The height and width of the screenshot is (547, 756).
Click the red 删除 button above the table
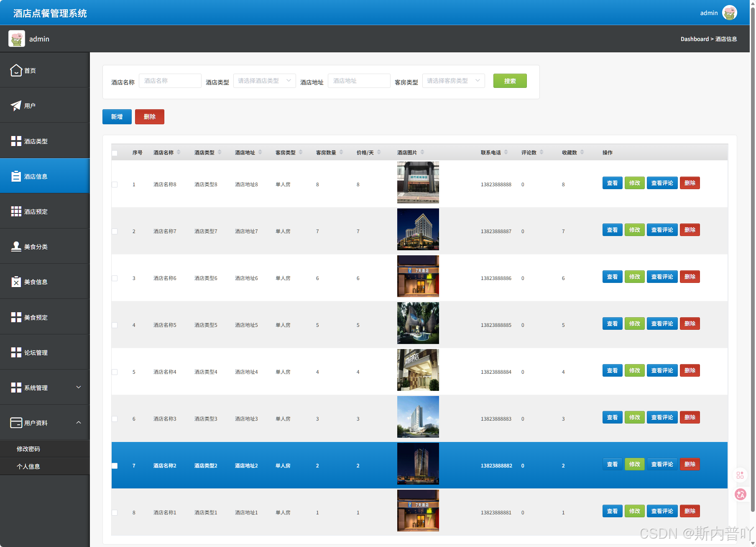point(150,117)
